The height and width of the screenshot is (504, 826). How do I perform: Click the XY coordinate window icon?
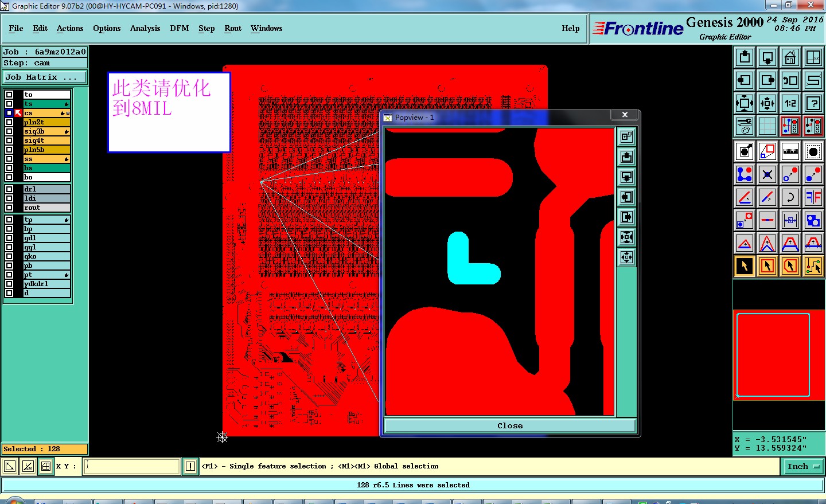[x=813, y=57]
